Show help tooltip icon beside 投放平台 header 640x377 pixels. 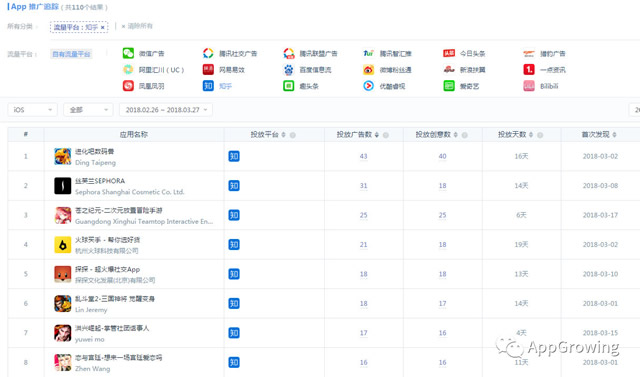293,135
